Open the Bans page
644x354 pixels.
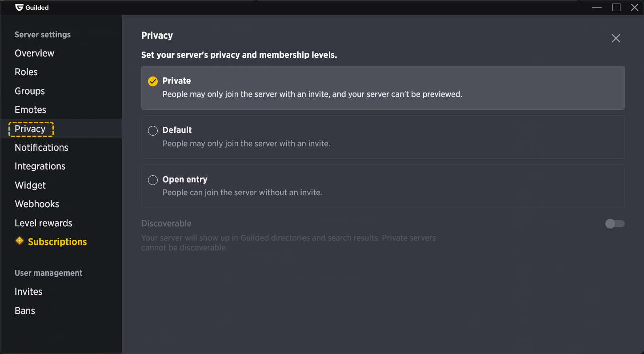tap(25, 311)
